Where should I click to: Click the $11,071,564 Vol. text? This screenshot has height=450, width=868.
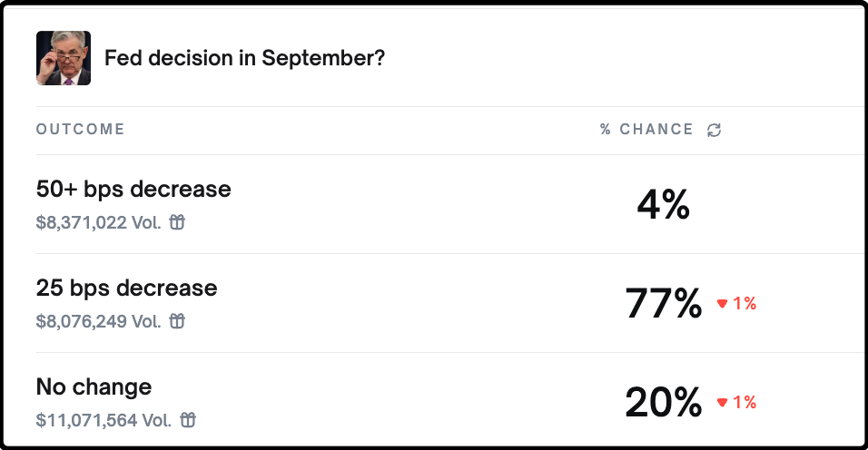[104, 420]
